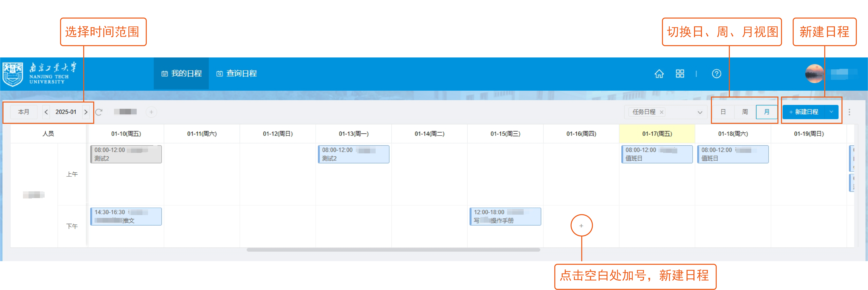This screenshot has width=868, height=290.
Task: Open the 我的日程 tab
Action: [x=181, y=74]
